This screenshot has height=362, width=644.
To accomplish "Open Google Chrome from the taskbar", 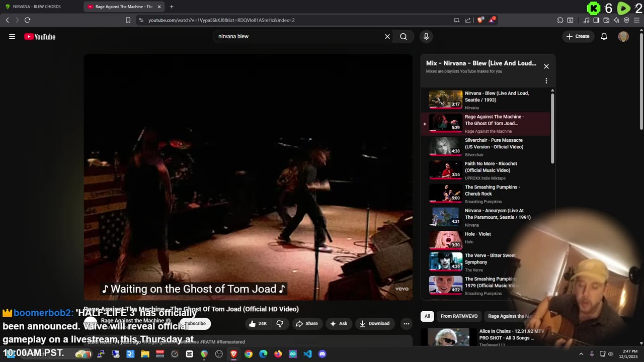I will [x=249, y=354].
